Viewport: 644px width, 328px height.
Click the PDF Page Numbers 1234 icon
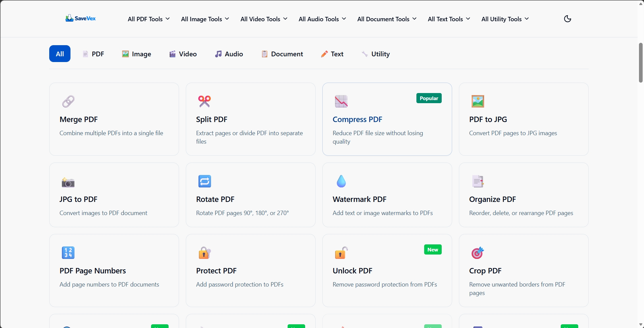click(68, 253)
